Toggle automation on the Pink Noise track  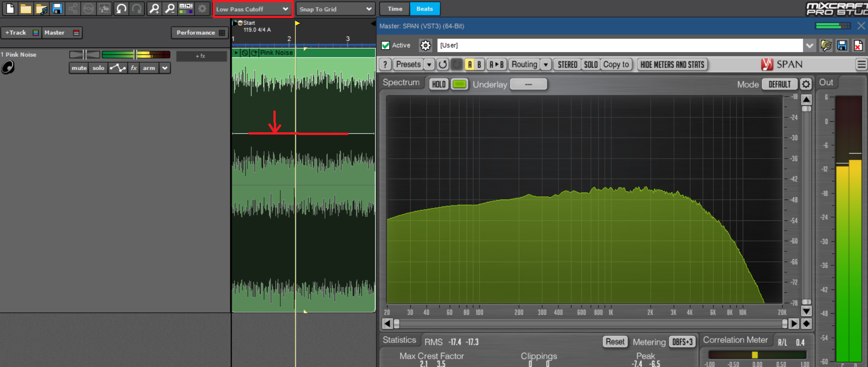pyautogui.click(x=117, y=68)
